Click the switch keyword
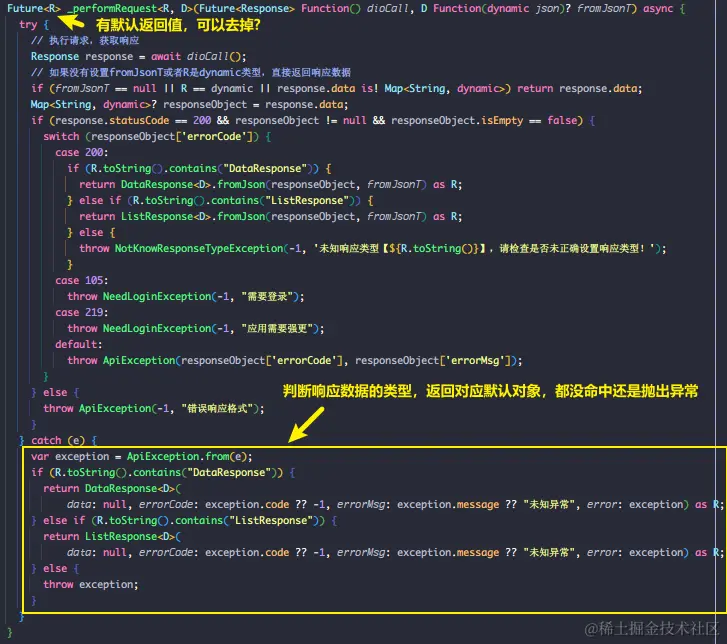 pos(61,136)
